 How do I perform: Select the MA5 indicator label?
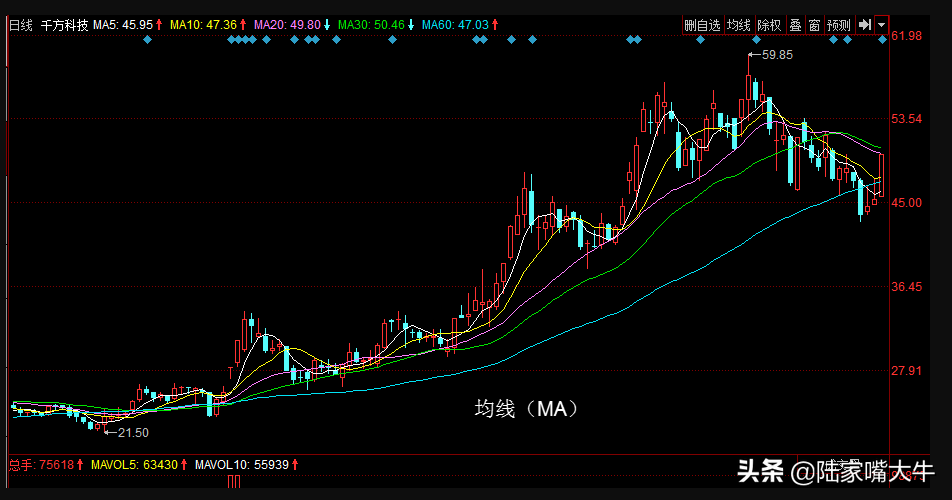point(123,24)
